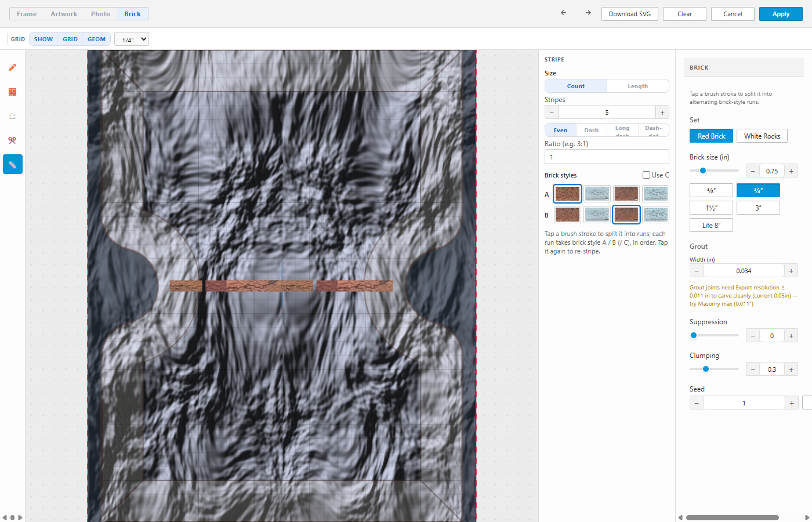Set brick size preset to 3/4"
The width and height of the screenshot is (812, 522).
[758, 190]
